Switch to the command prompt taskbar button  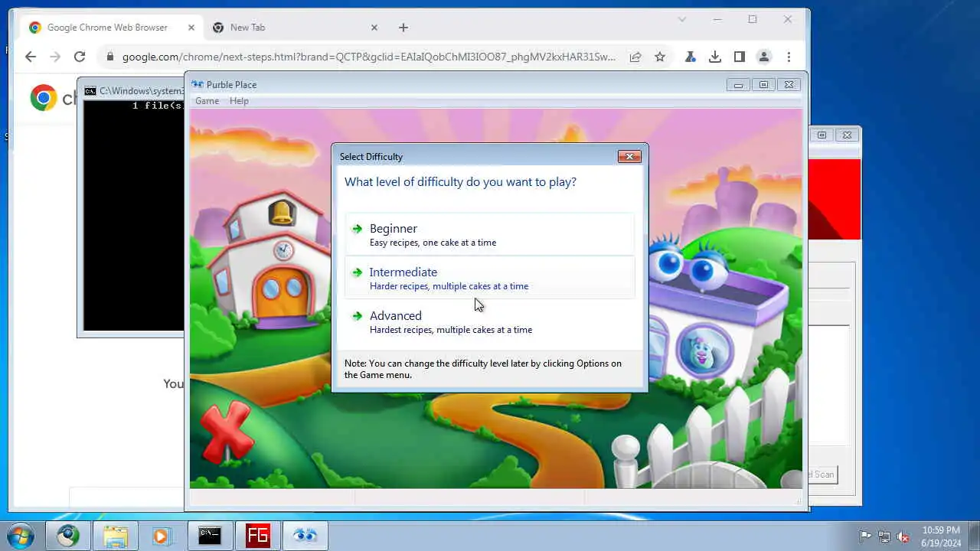(210, 536)
